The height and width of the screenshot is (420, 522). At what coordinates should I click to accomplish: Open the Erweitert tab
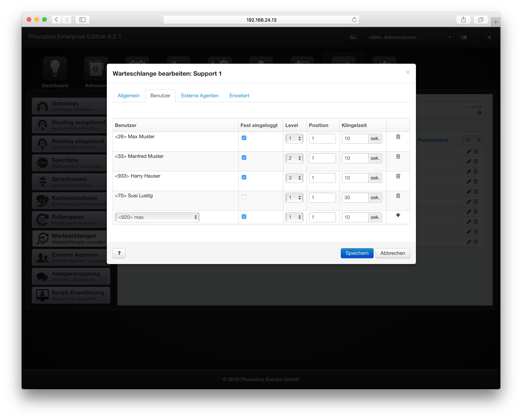[239, 96]
